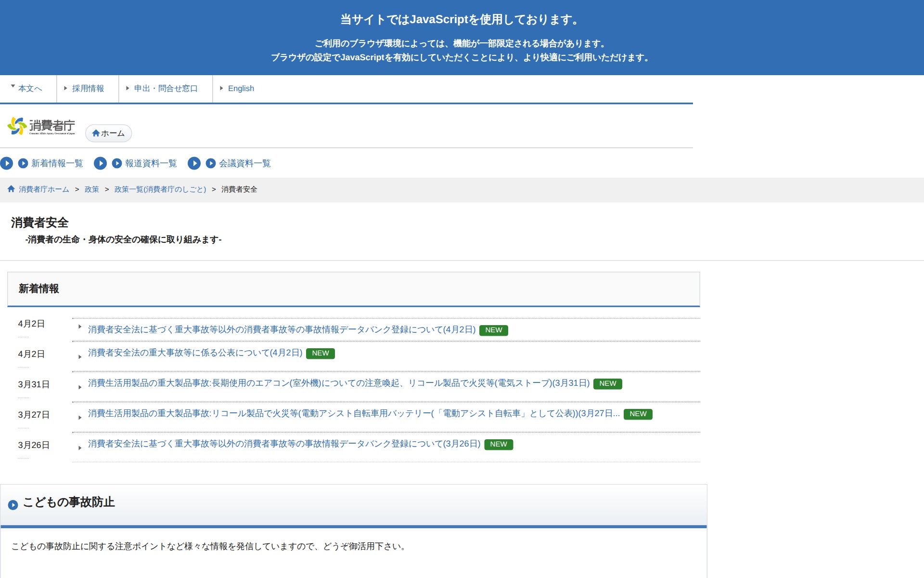Click the house icon in the breadcrumb bar
The height and width of the screenshot is (578, 924).
coord(10,189)
